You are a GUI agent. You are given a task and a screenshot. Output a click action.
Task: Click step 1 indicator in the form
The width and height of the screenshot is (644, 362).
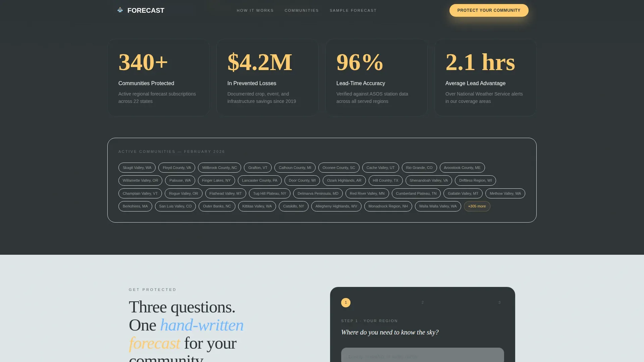pyautogui.click(x=346, y=303)
